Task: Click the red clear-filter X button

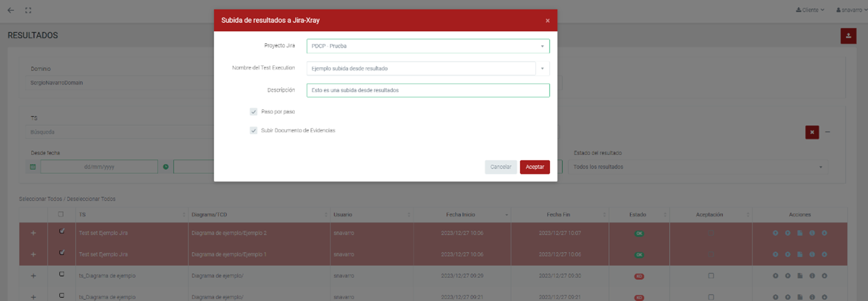Action: point(812,132)
